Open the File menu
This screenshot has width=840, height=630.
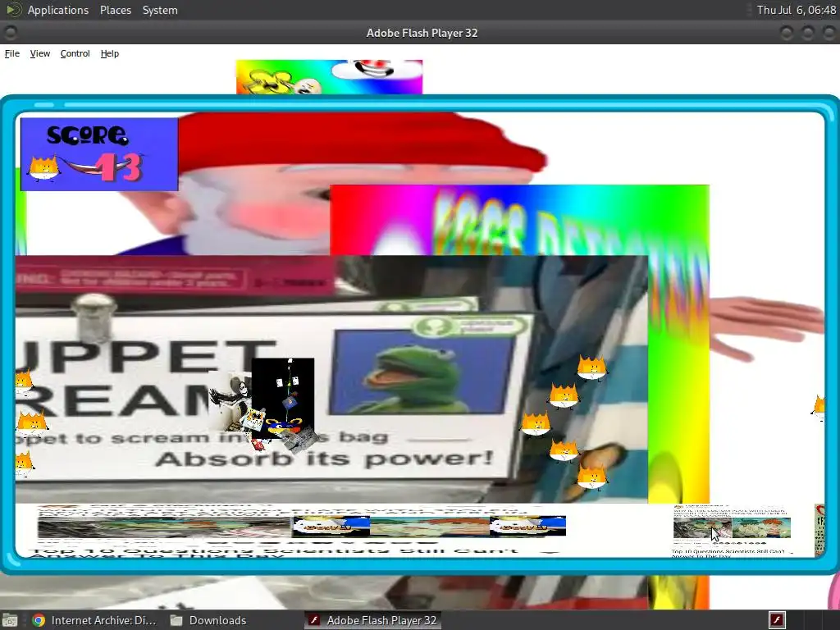click(11, 53)
